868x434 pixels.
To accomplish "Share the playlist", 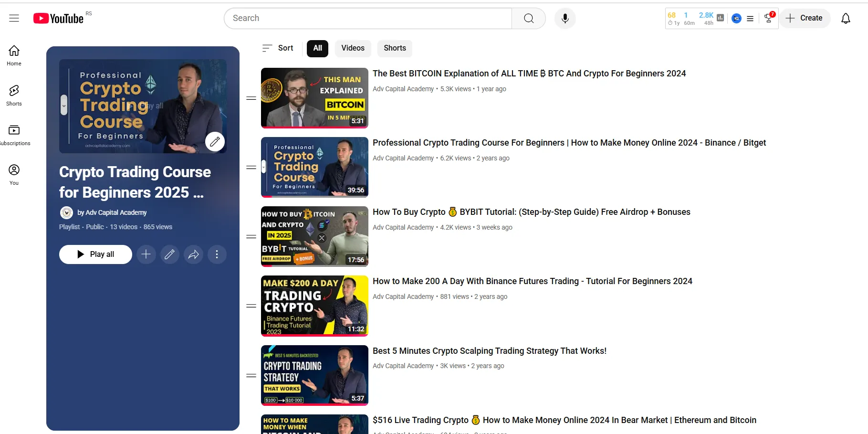I will click(193, 254).
